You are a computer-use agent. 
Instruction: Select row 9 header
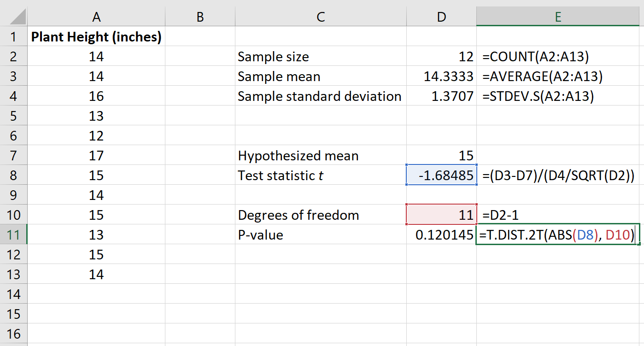(13, 195)
